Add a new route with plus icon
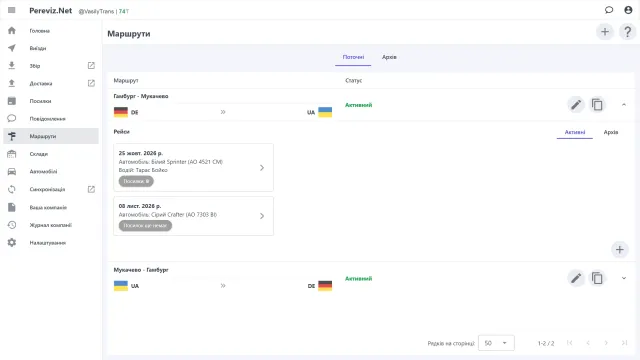The image size is (640, 360). click(x=605, y=32)
